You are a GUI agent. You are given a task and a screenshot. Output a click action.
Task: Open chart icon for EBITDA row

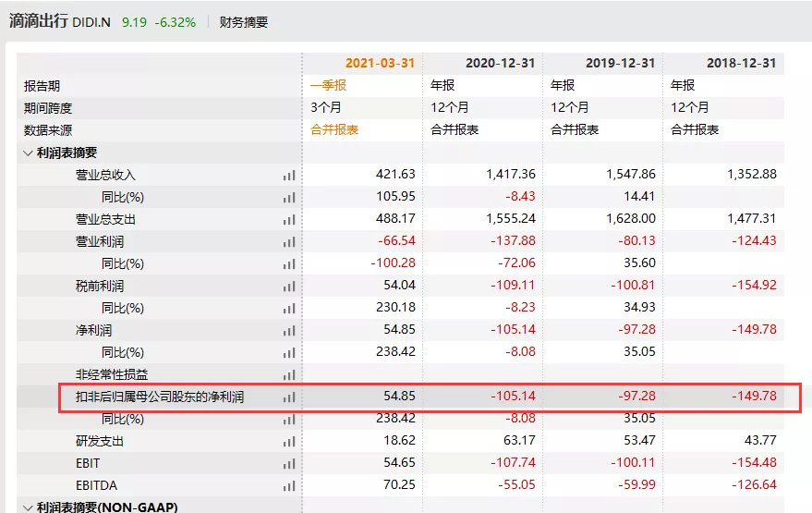289,486
